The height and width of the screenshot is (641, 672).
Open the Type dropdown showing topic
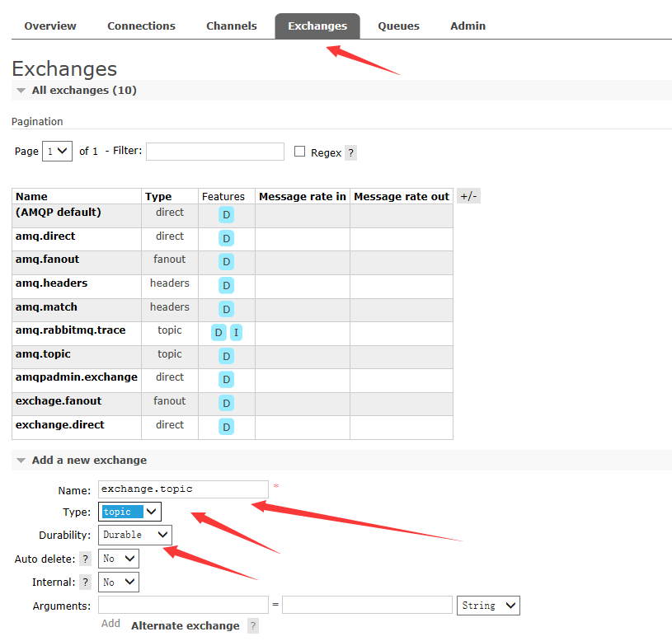tap(129, 512)
